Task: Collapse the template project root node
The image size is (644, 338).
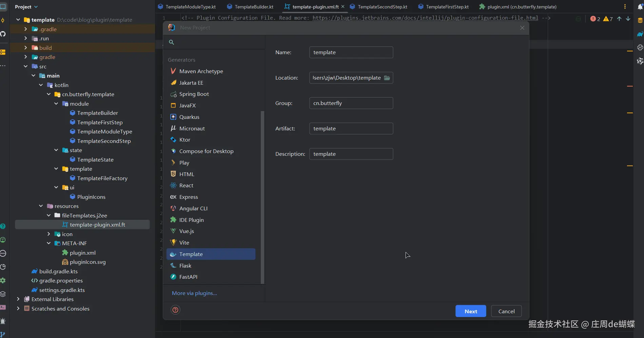Action: pos(18,20)
